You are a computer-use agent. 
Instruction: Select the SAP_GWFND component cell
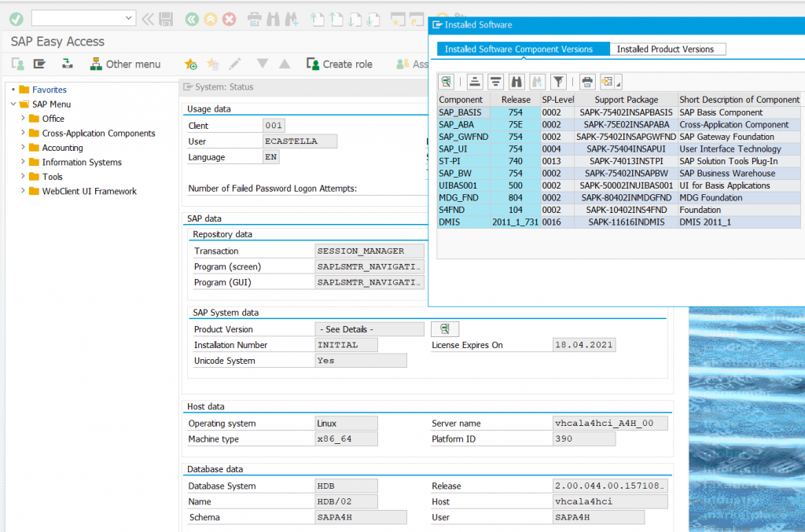tap(464, 137)
